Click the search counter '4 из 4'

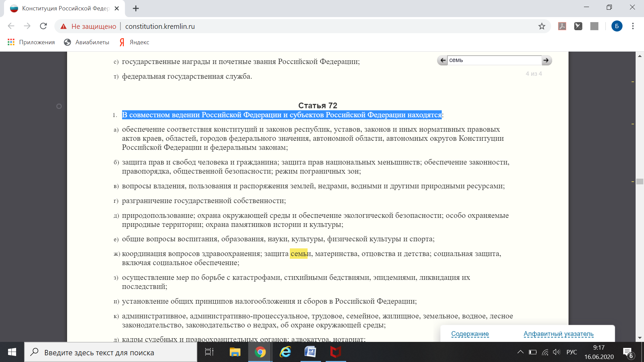point(534,74)
